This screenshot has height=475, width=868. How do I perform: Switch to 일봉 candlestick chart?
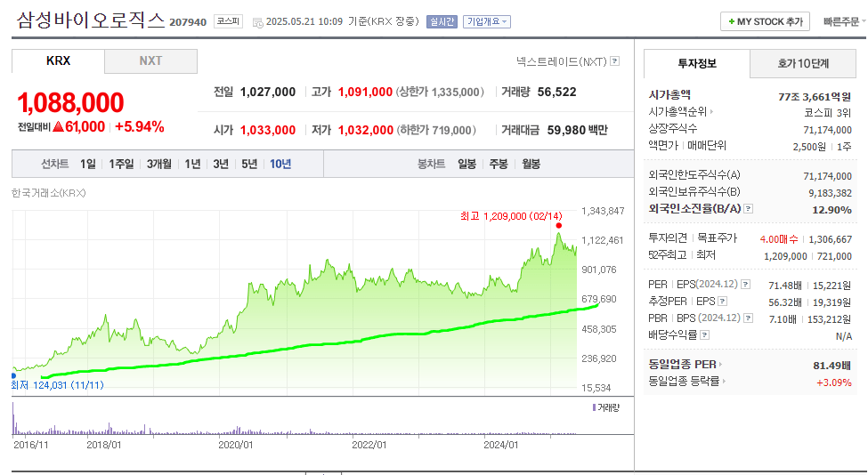point(466,165)
